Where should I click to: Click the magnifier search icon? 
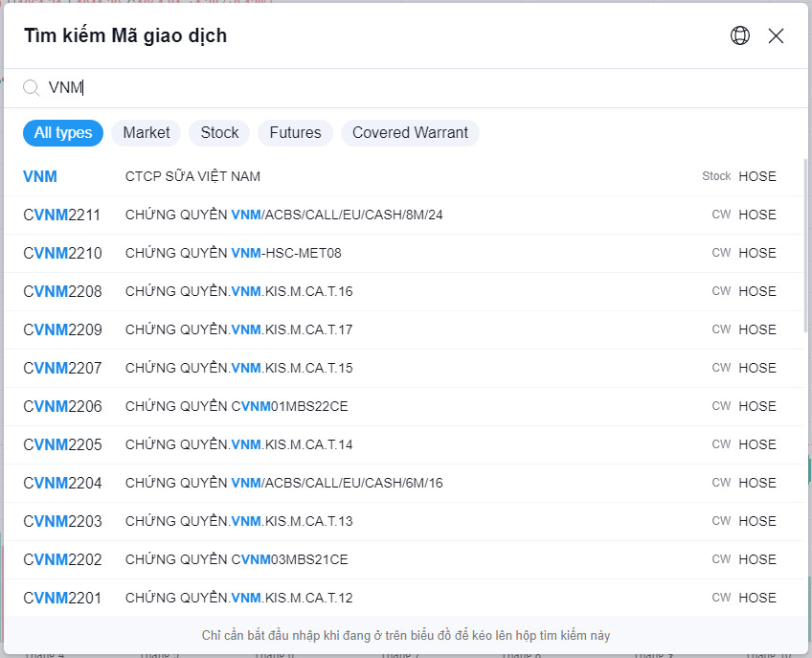(x=32, y=88)
